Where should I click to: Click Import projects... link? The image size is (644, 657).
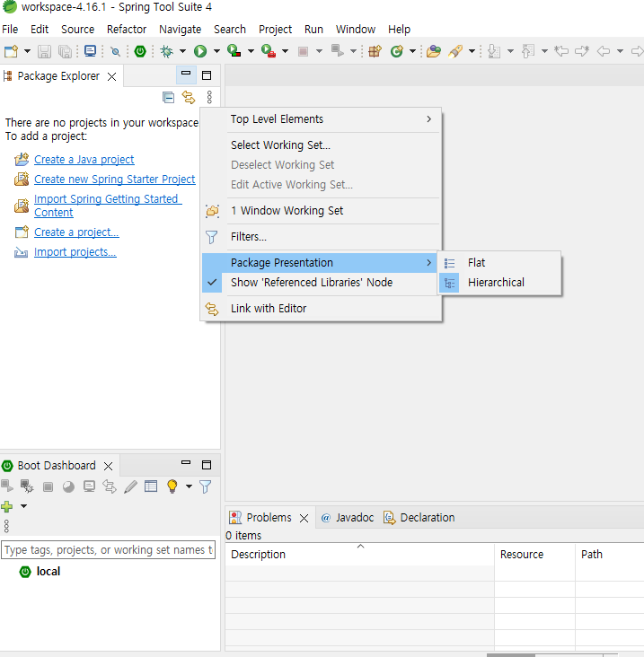(x=75, y=252)
